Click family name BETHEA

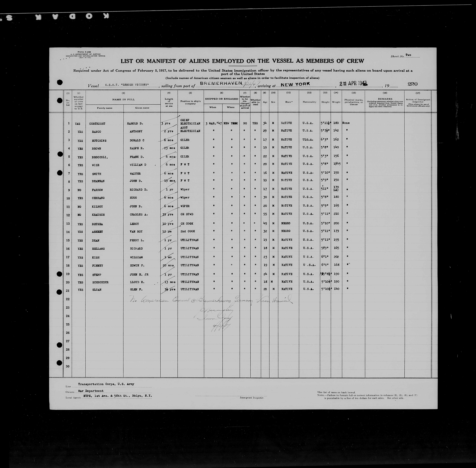click(97, 224)
